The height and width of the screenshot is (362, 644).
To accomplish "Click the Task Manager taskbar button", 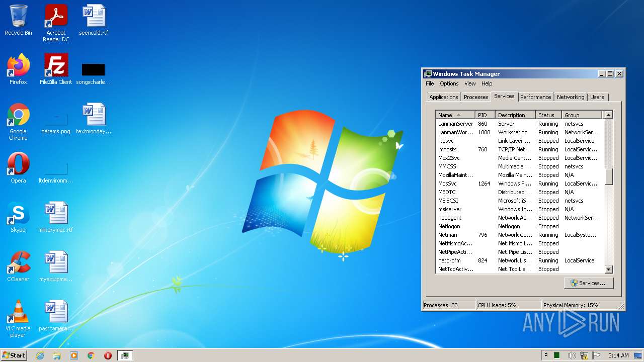I will (125, 355).
